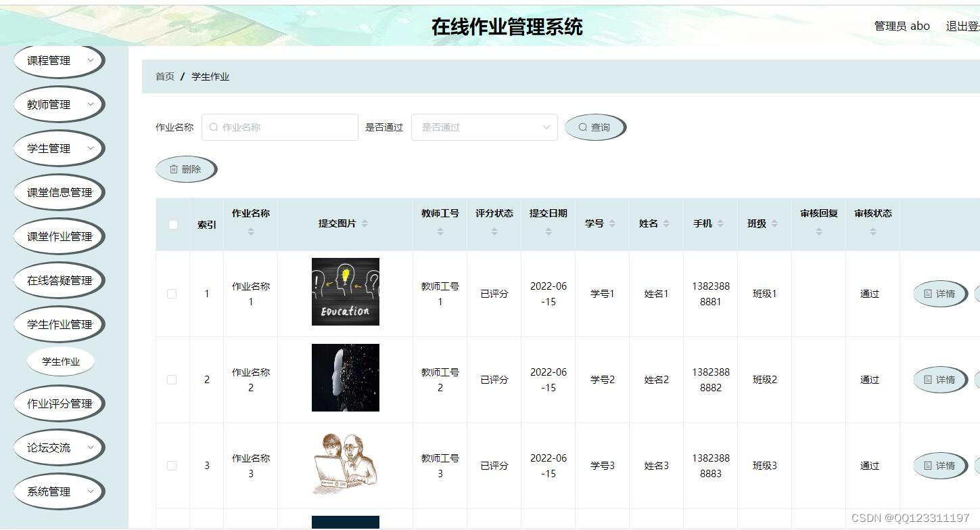
Task: Sort by 教师工号 column arrows
Action: click(x=440, y=231)
